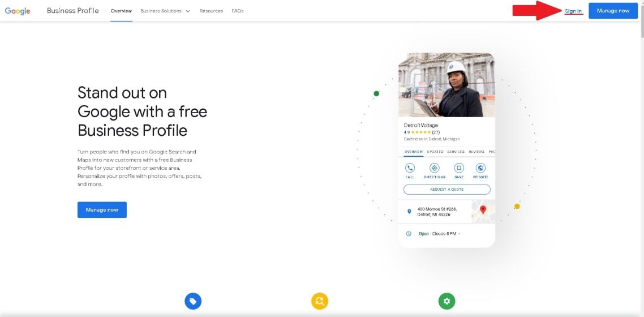The height and width of the screenshot is (317, 644).
Task: Click Electrician in Detroit, Michigan text
Action: point(432,139)
